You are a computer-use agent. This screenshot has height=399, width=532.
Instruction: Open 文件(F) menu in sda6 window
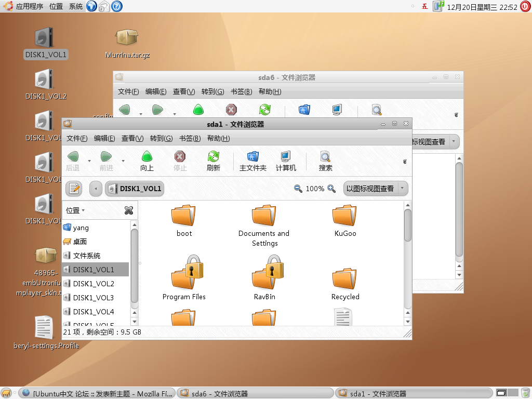point(128,91)
